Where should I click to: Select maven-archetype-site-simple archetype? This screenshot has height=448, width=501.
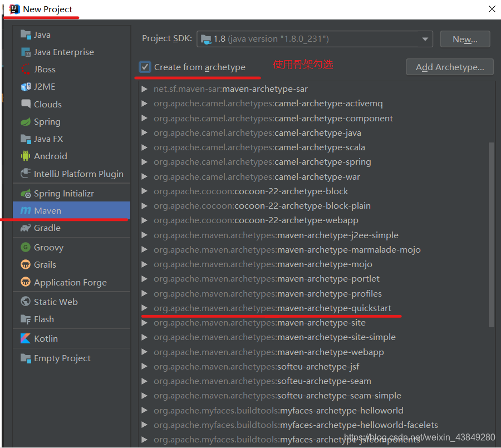click(x=274, y=337)
